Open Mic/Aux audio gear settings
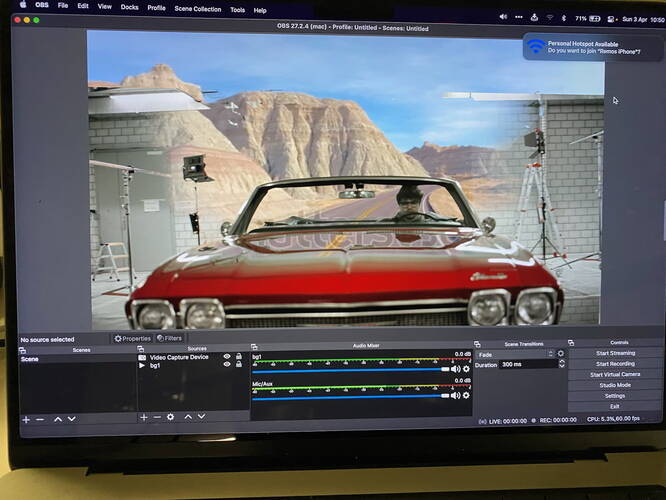The width and height of the screenshot is (666, 500). coord(466,395)
